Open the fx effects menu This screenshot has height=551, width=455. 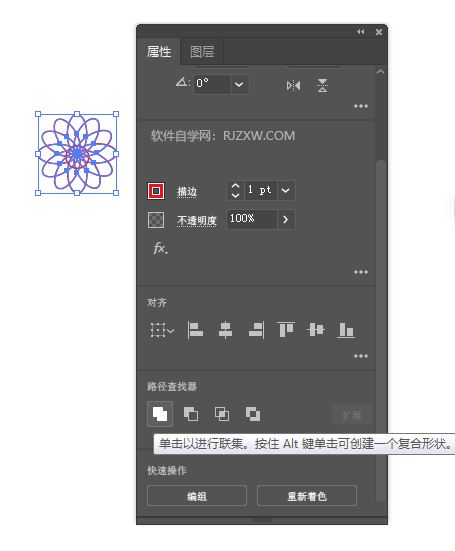[161, 248]
